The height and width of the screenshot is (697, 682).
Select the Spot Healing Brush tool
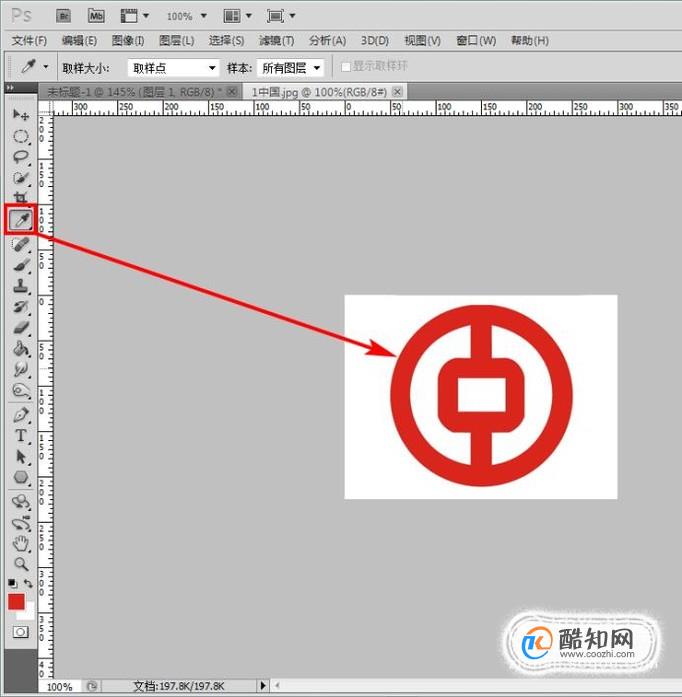[x=20, y=244]
